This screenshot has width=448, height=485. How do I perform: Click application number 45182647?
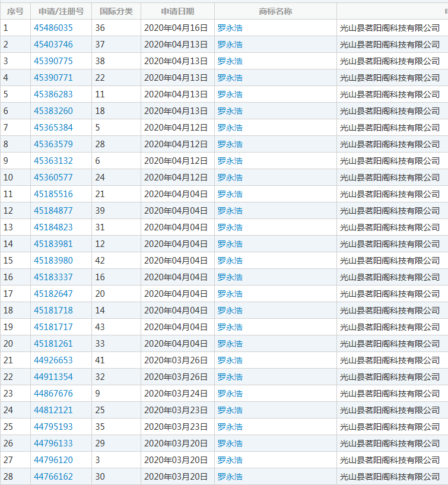(x=53, y=294)
